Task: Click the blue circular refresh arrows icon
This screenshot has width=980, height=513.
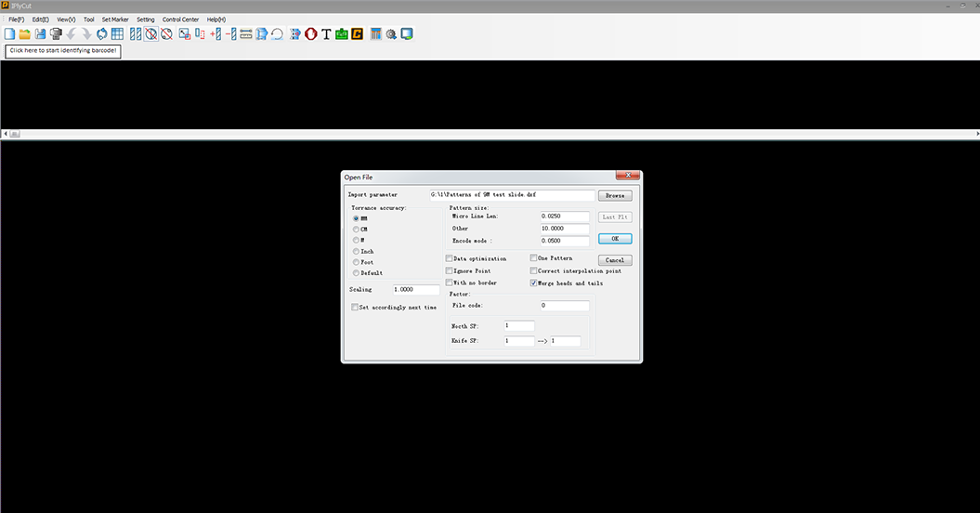Action: 102,34
